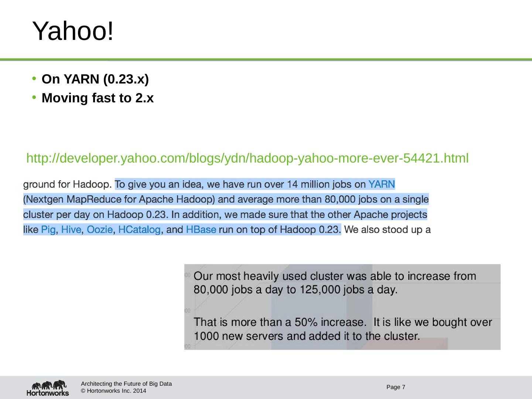The width and height of the screenshot is (532, 399).
Task: Click "That is more than a 50% increase."
Action: 280,323
